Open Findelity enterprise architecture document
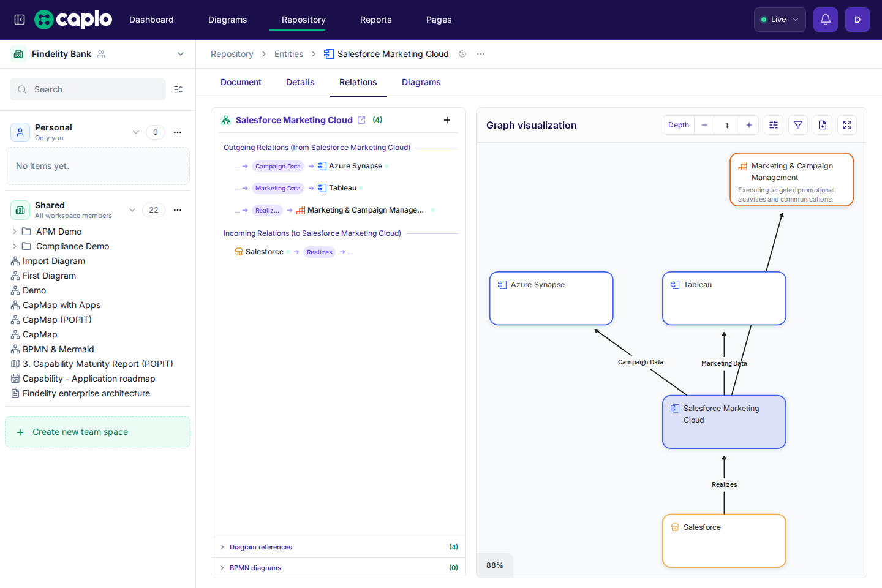 (x=86, y=393)
